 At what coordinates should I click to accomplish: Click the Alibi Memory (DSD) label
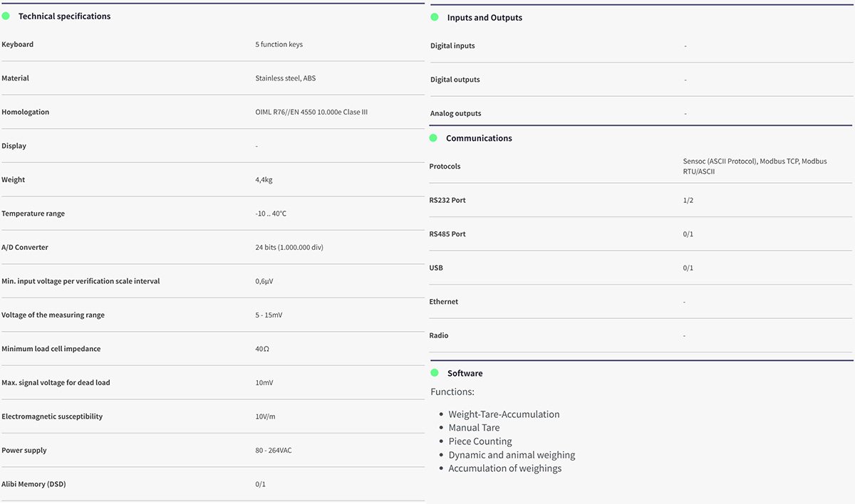[33, 485]
